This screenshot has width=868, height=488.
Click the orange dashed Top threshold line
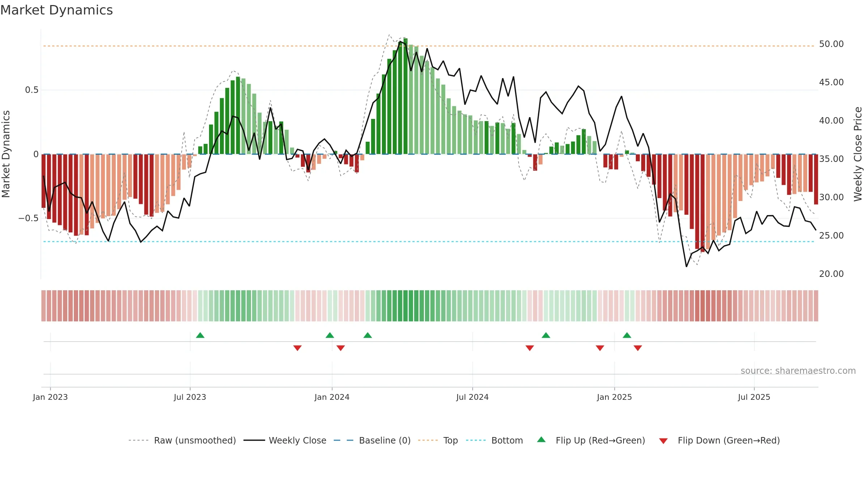click(x=429, y=46)
